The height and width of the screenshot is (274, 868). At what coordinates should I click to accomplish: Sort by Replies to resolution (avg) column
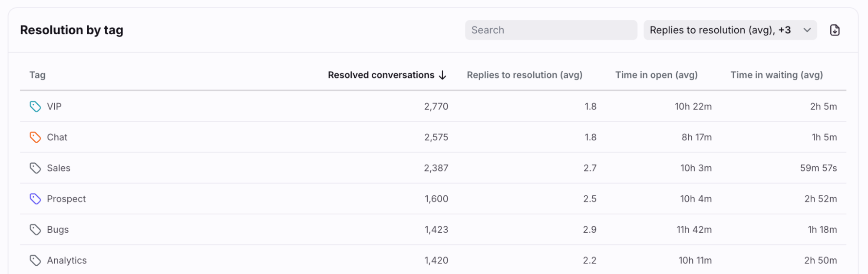[524, 75]
